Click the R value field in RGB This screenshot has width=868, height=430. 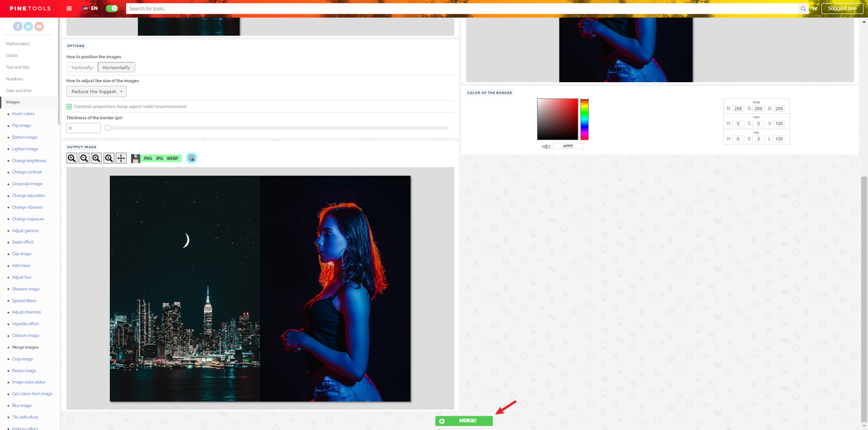click(738, 109)
